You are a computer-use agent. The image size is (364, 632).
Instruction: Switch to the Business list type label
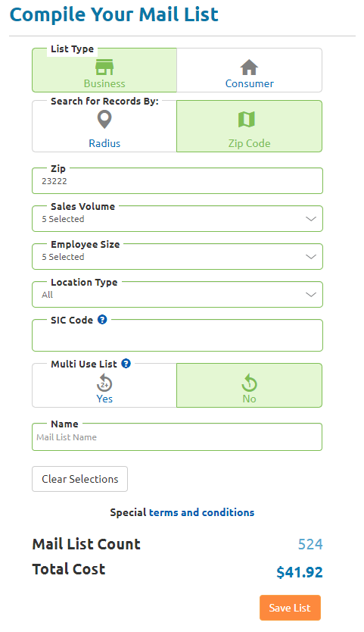[104, 83]
